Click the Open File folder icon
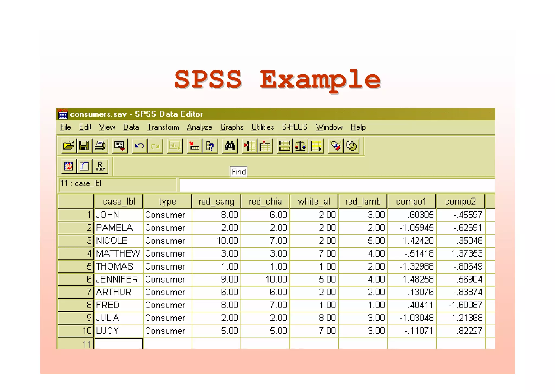The image size is (555, 392). [69, 146]
